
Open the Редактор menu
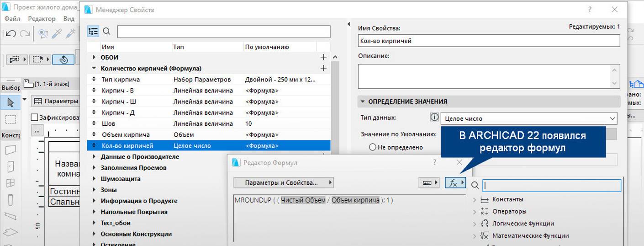tap(42, 19)
